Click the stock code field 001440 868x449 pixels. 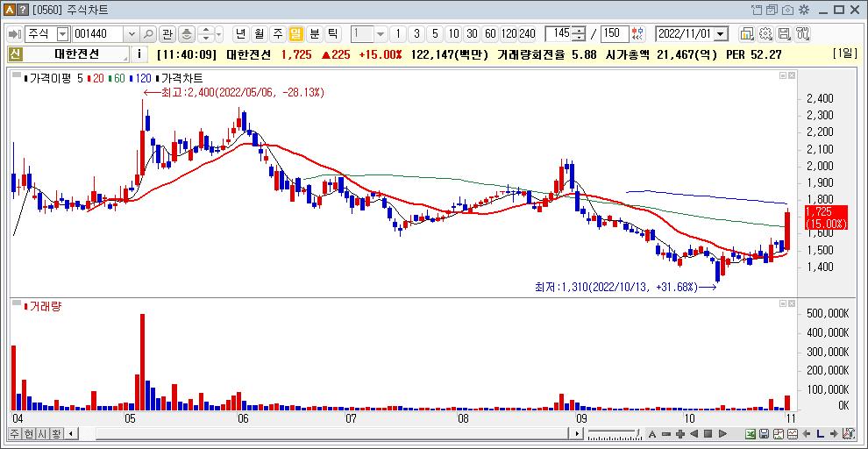99,34
